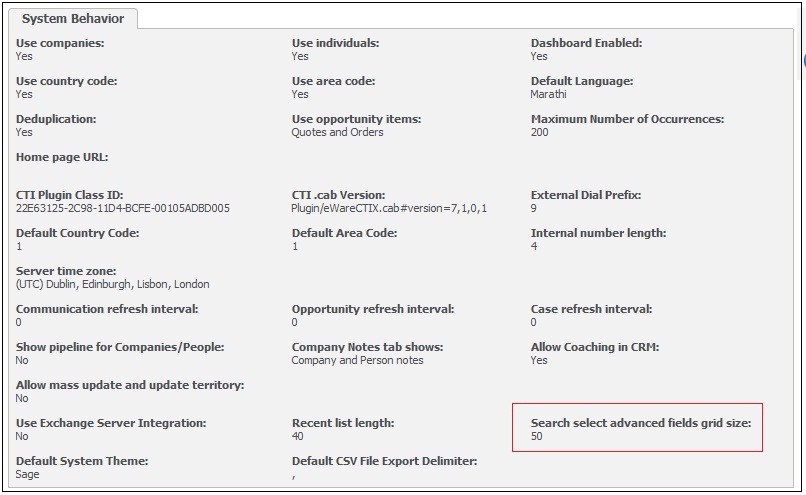Select the Default System Theme value Sage

click(x=27, y=474)
